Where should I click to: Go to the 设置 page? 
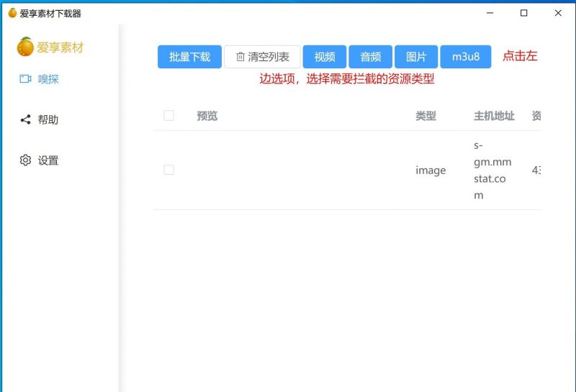coord(48,160)
